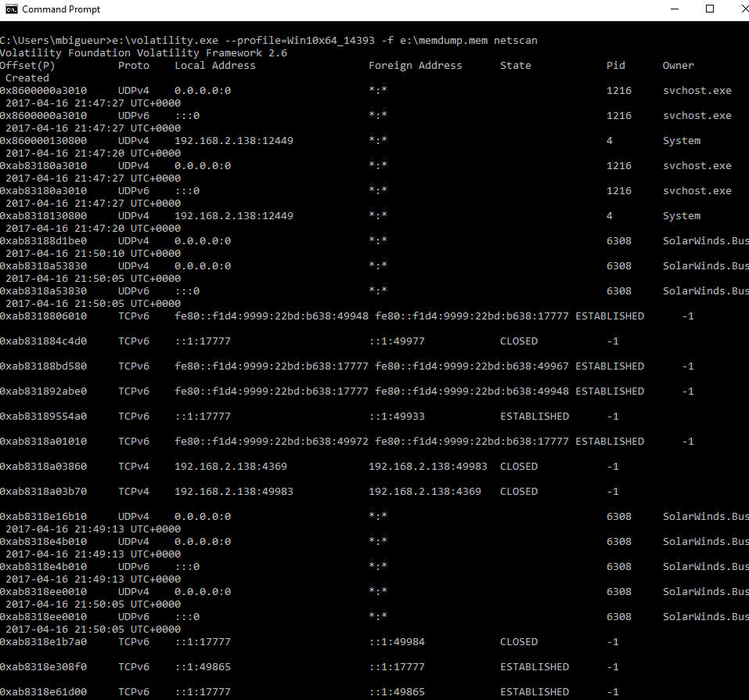Click offset 0x8600000130800 in the output
The height and width of the screenshot is (700, 749).
click(x=43, y=141)
